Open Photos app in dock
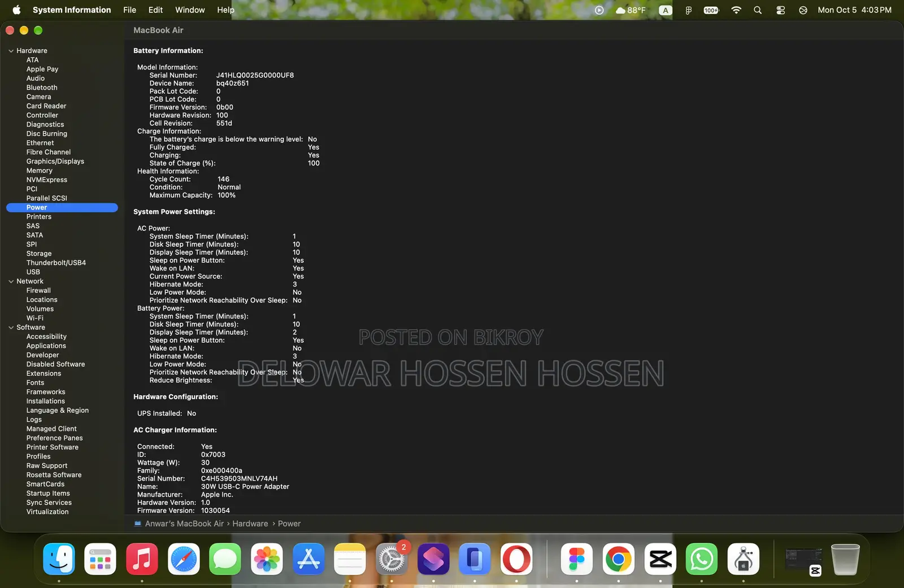Screen dimensions: 904x588 (267, 559)
